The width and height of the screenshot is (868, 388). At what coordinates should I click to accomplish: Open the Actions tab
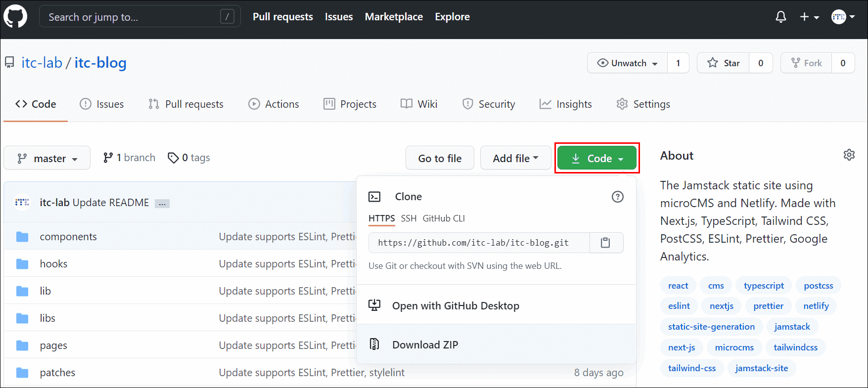(274, 104)
